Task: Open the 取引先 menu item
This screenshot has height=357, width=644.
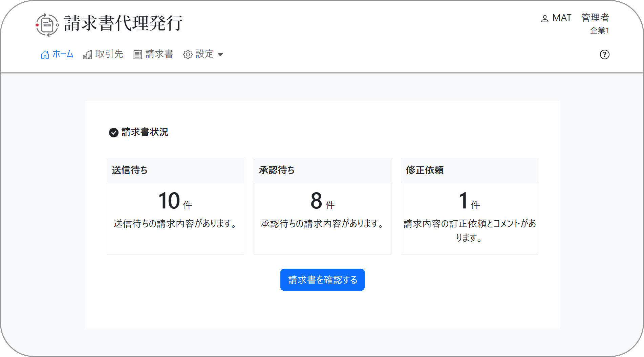Action: tap(109, 54)
